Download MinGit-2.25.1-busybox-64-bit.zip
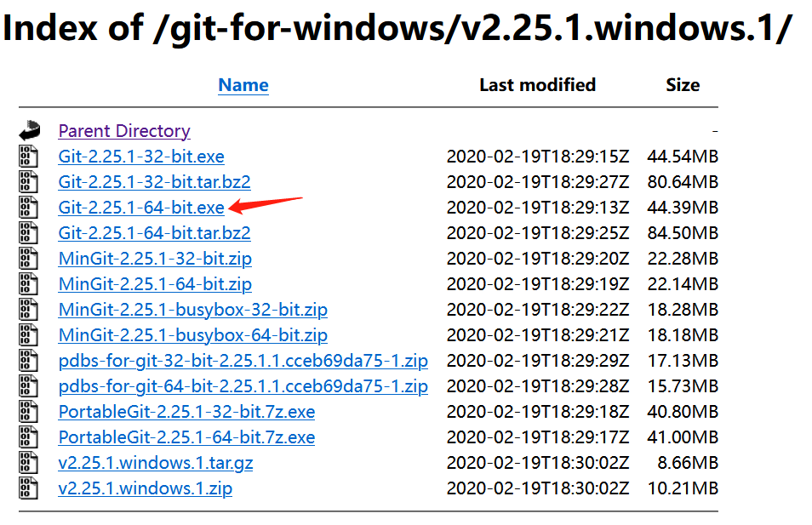The height and width of the screenshot is (525, 812). point(192,335)
